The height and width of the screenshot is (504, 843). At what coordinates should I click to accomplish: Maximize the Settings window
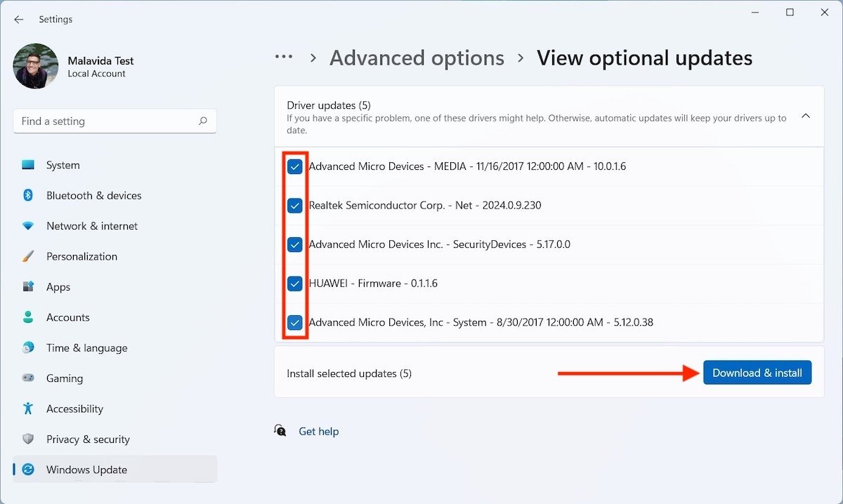click(x=790, y=13)
